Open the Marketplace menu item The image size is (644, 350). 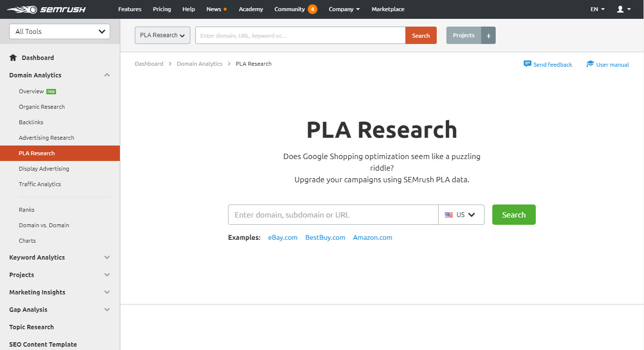pos(387,9)
